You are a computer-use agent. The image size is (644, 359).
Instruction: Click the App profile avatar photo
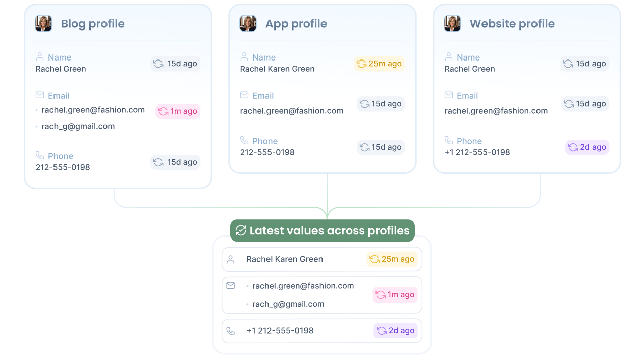(x=248, y=23)
